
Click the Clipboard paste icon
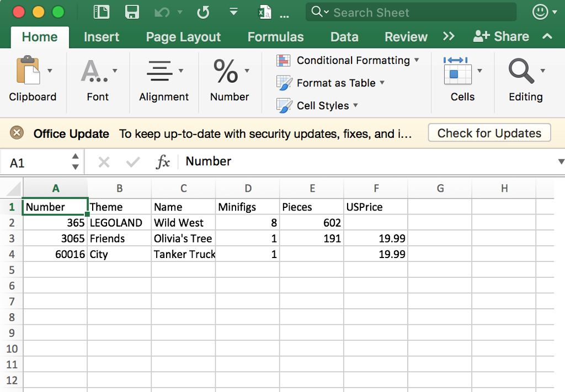click(x=28, y=70)
